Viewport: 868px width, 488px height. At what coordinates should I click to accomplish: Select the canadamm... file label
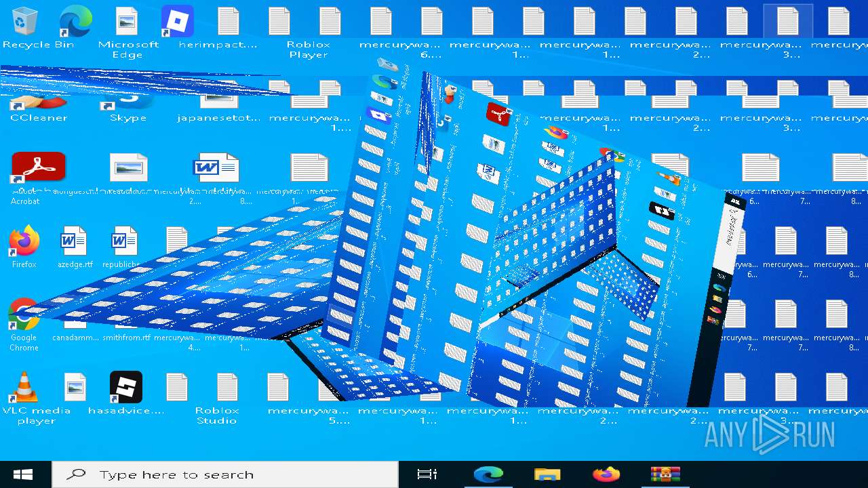point(75,337)
